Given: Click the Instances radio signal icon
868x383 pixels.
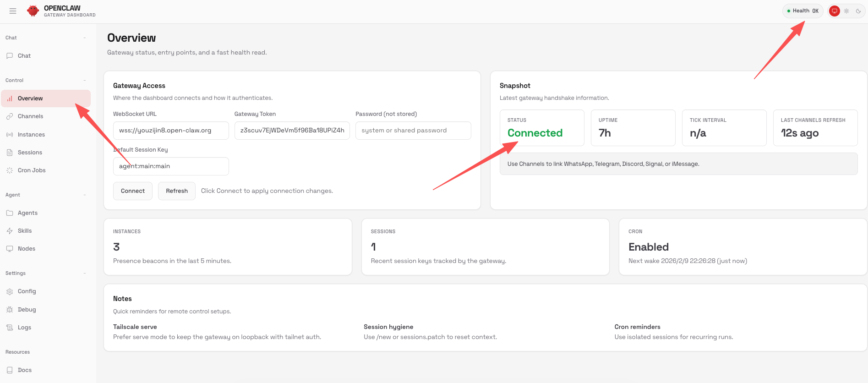Looking at the screenshot, I should click(x=10, y=135).
